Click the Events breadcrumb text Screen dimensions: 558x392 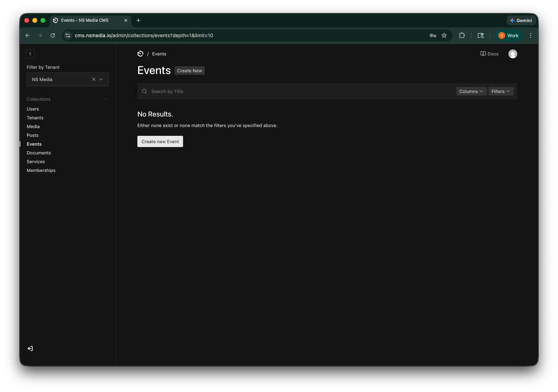[159, 54]
